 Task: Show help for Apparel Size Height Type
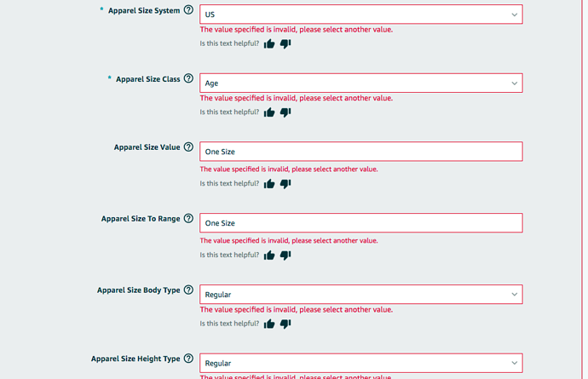point(188,359)
